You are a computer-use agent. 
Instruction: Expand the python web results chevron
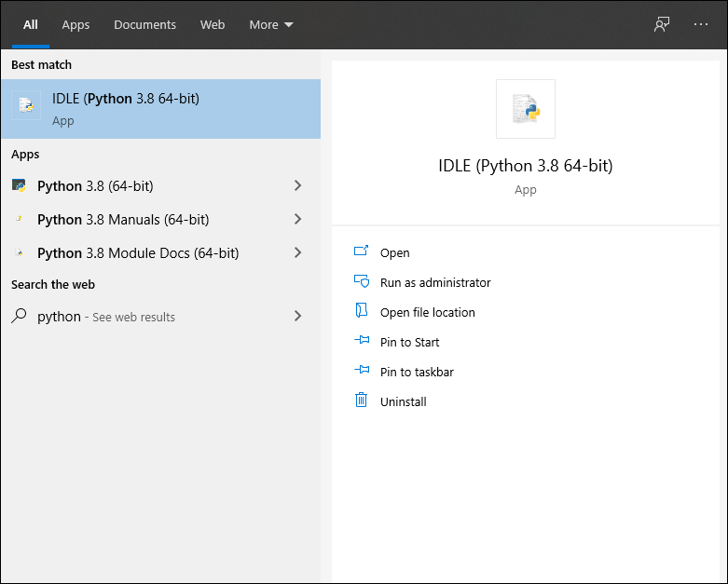(x=297, y=316)
